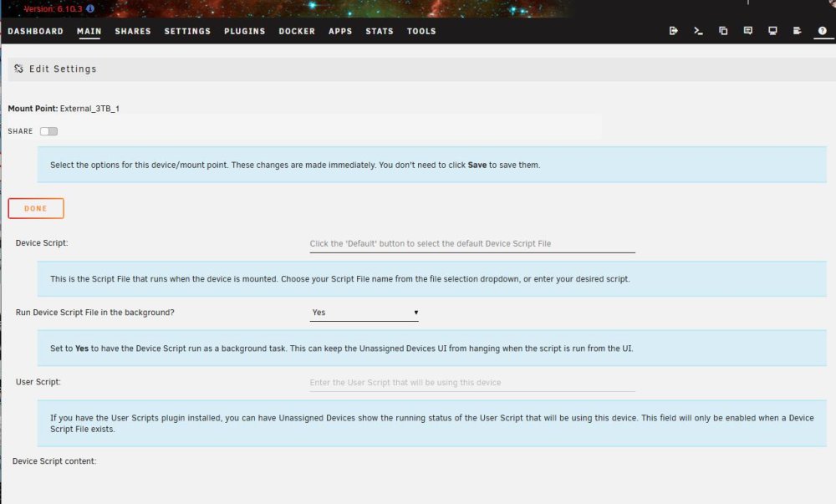This screenshot has height=504, width=836.
Task: Open the Shares tab
Action: pos(133,32)
